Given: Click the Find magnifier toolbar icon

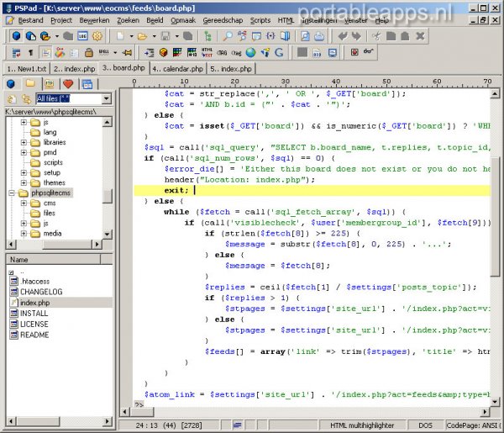Looking at the screenshot, I should point(228,36).
